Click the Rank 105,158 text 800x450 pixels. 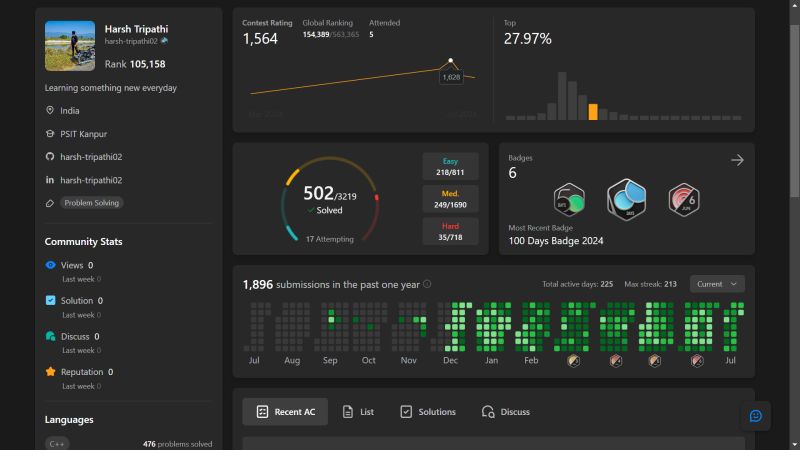[135, 64]
